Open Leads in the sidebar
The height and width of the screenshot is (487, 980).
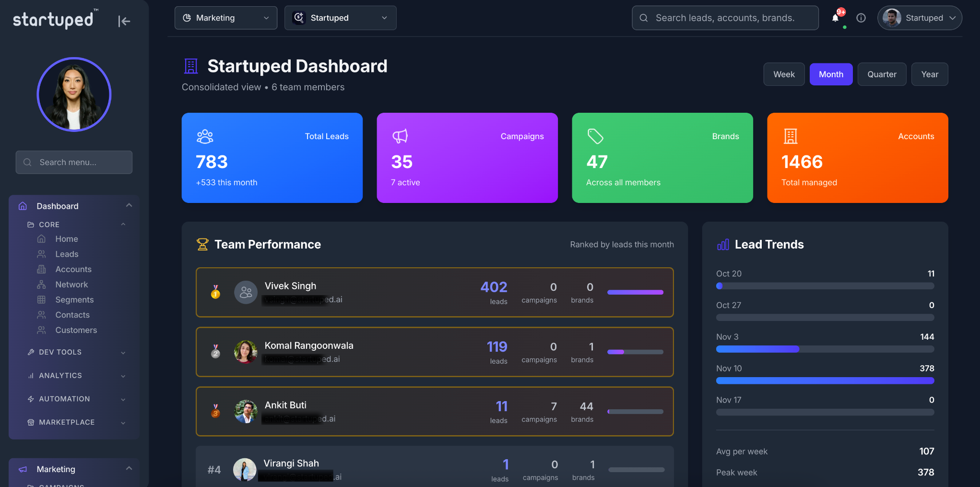(x=67, y=254)
